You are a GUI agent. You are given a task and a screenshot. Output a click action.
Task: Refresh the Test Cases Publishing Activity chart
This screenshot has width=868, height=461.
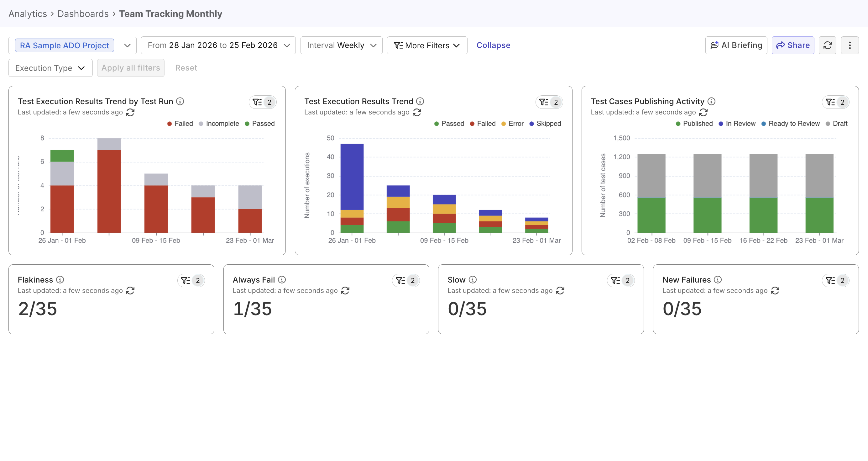703,112
